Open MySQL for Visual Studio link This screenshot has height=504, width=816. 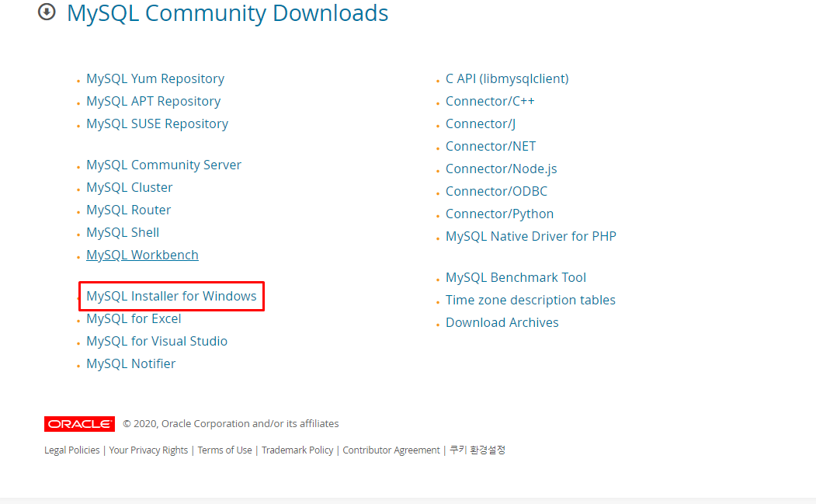click(x=157, y=341)
